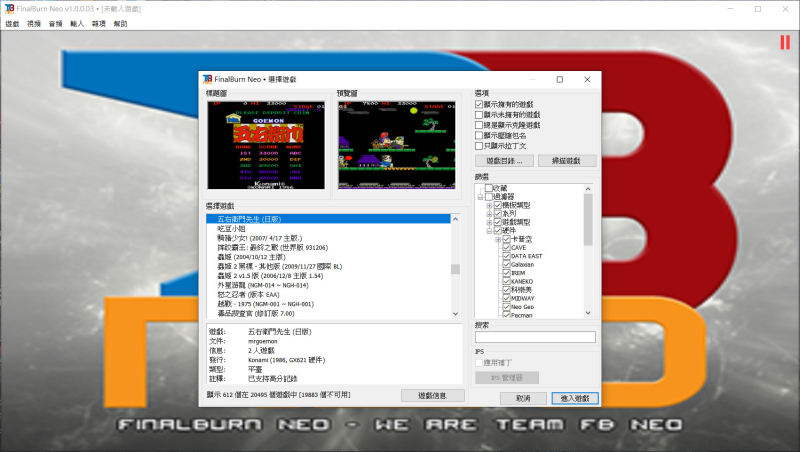
Task: Select 蟲姬 (2004/10/12 主版) in the list
Action: (329, 257)
